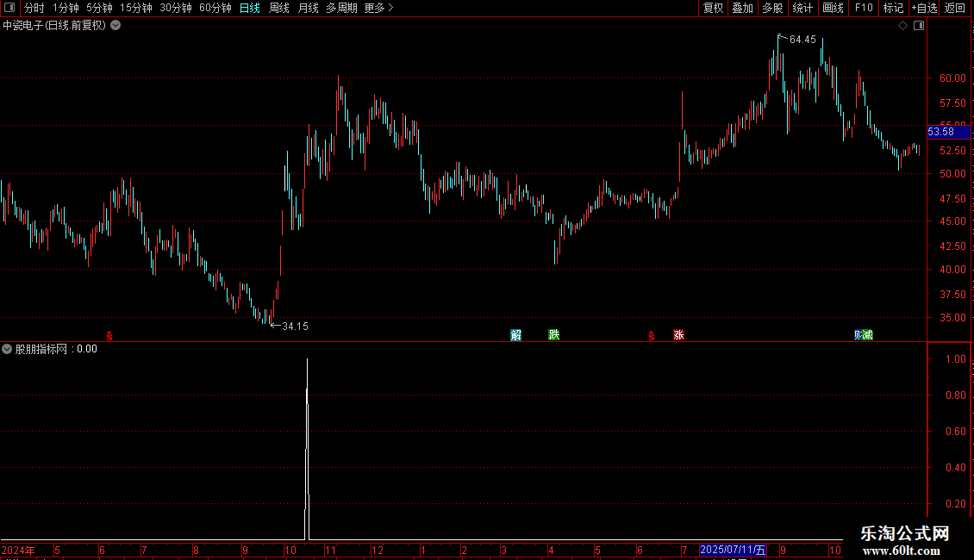Open the 复权 adjustment menu

713,8
